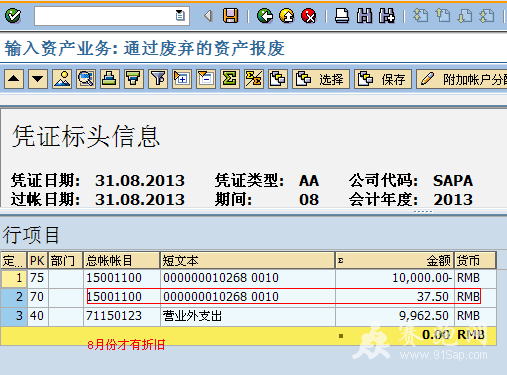This screenshot has width=507, height=375.
Task: Click the amount 10,000.00- cell
Action: pyautogui.click(x=395, y=278)
